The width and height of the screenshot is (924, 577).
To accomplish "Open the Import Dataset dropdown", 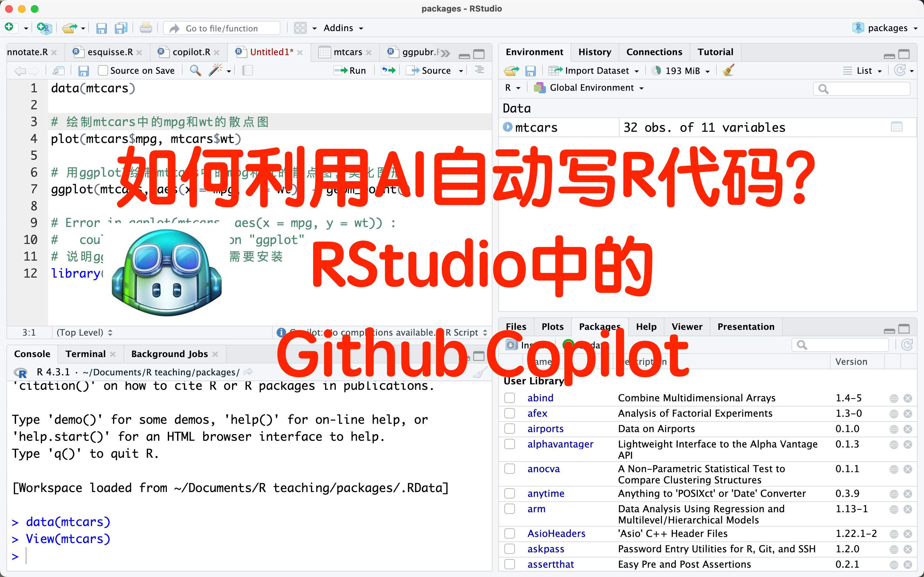I will pyautogui.click(x=596, y=71).
